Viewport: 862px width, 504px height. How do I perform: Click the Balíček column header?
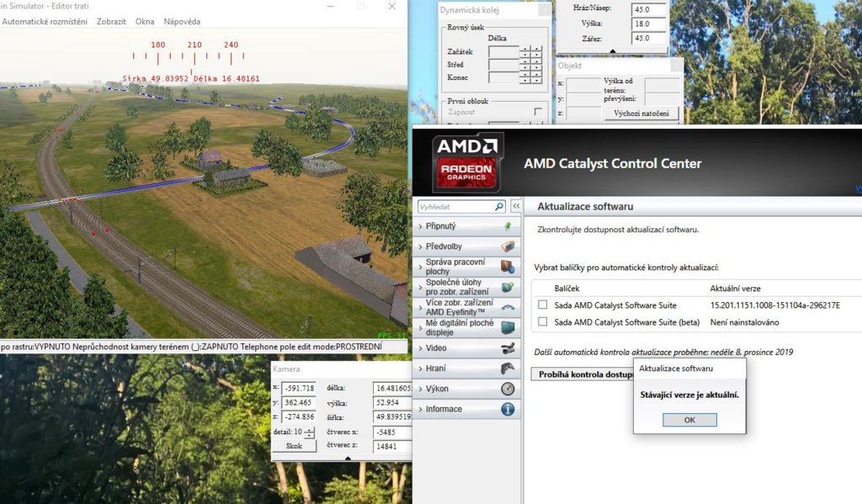pyautogui.click(x=567, y=288)
